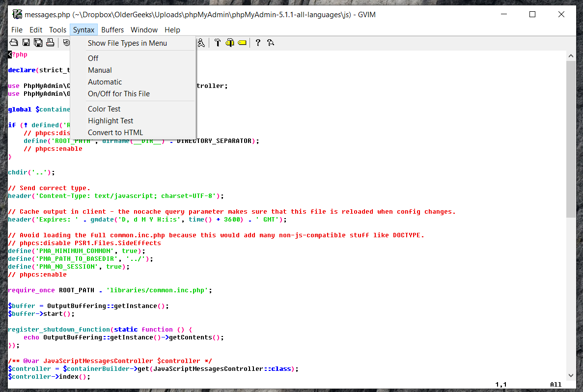Click the Make hammer icon
The width and height of the screenshot is (583, 392).
[218, 43]
